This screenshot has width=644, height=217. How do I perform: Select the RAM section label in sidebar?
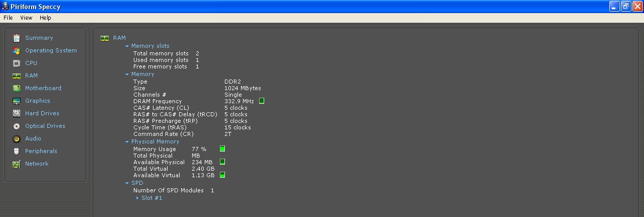click(x=31, y=76)
